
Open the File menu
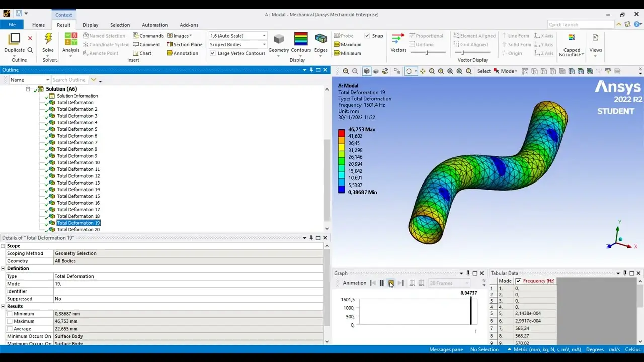pos(12,25)
